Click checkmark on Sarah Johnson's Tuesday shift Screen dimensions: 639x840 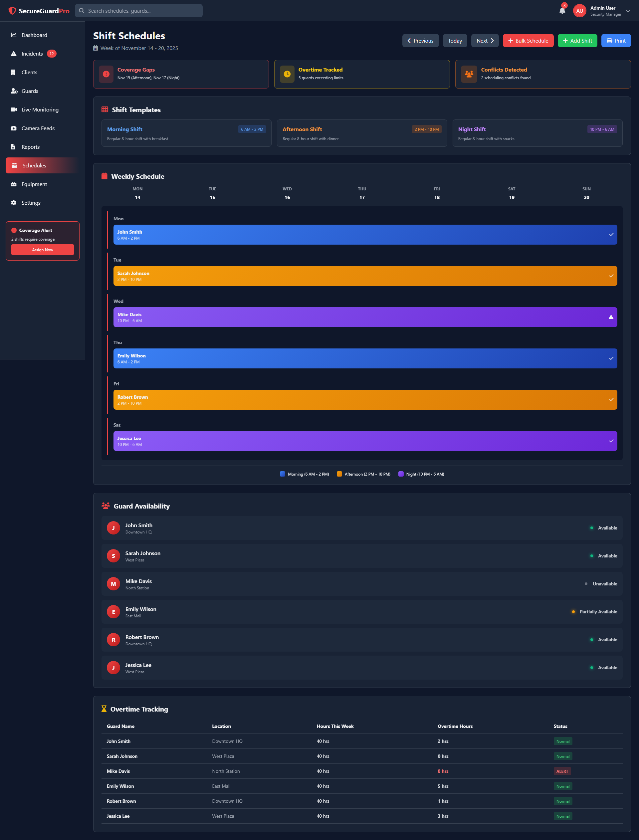(611, 276)
